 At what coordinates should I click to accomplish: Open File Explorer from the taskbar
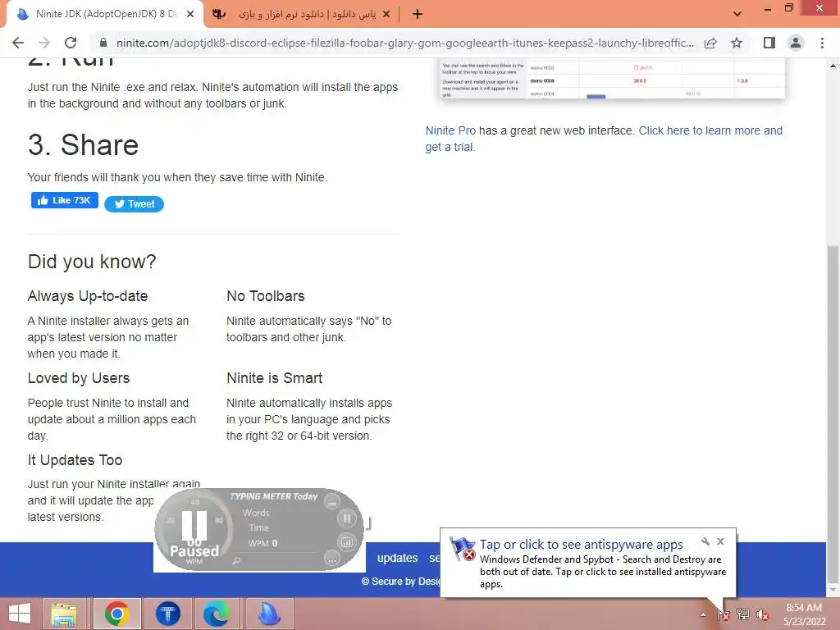point(64,614)
